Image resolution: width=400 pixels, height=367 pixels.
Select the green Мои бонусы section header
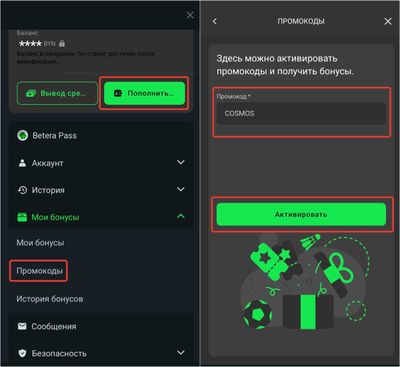click(101, 217)
